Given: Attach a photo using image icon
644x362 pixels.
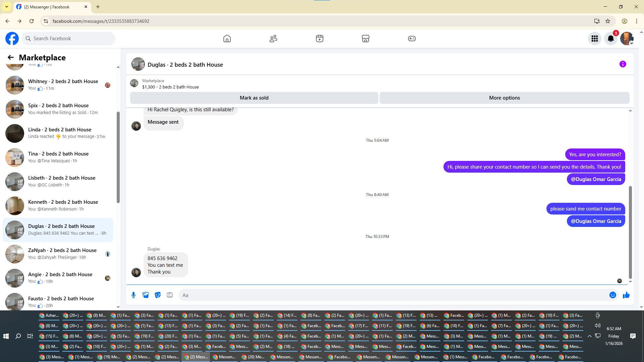Looking at the screenshot, I should 146,295.
